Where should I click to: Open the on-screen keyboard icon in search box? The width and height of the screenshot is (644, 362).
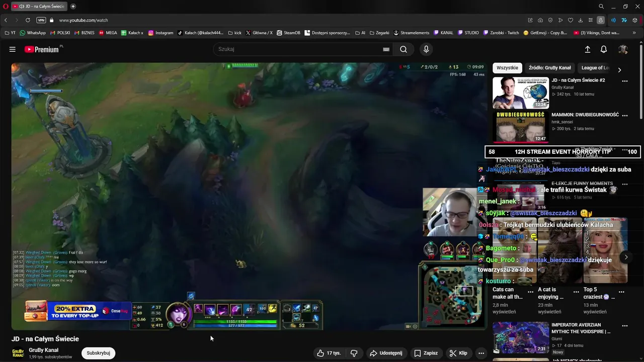click(386, 49)
